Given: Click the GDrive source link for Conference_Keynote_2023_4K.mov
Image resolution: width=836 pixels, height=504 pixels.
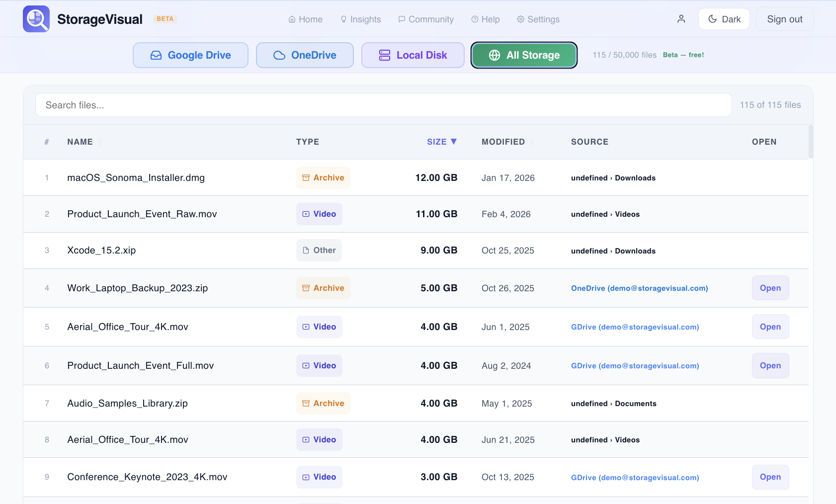Looking at the screenshot, I should pos(635,478).
